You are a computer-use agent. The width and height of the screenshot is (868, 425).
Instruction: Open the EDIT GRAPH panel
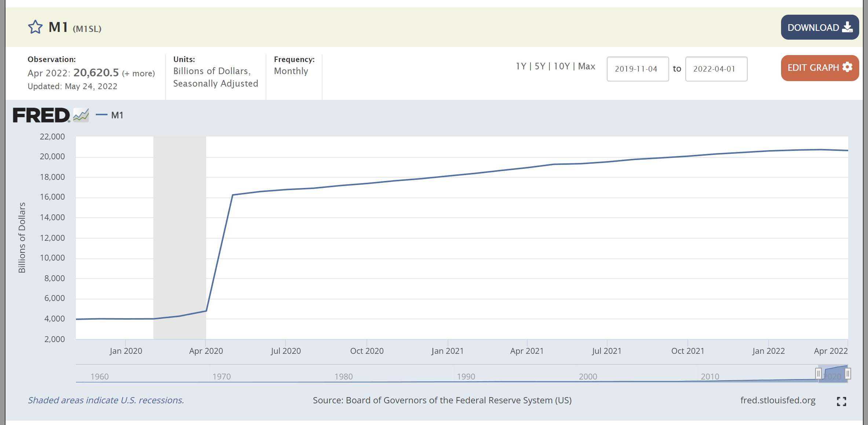820,68
